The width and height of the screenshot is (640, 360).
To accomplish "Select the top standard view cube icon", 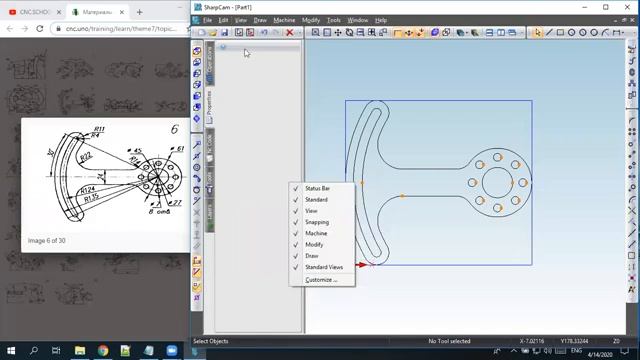I will [x=197, y=51].
